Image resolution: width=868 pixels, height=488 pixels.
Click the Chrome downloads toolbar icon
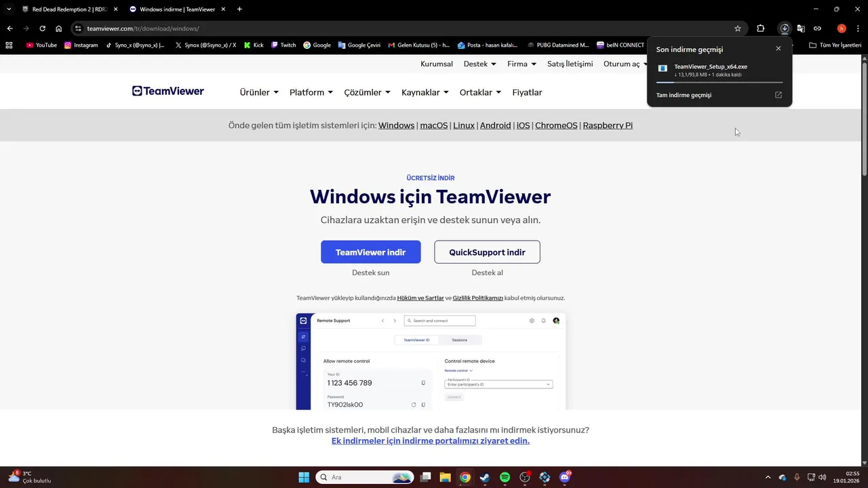tap(785, 28)
